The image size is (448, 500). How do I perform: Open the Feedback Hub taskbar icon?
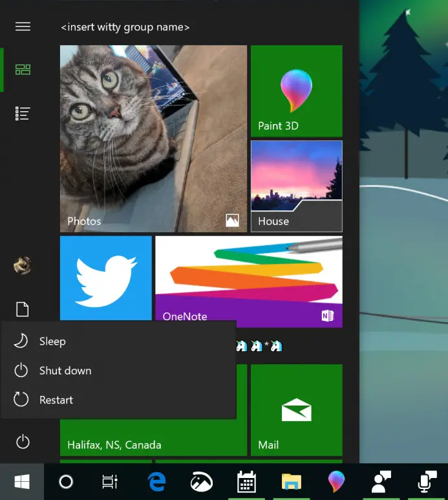click(381, 481)
